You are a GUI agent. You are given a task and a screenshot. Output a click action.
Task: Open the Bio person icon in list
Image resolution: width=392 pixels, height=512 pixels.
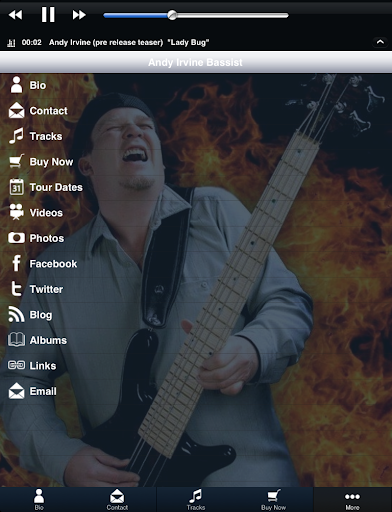16,85
